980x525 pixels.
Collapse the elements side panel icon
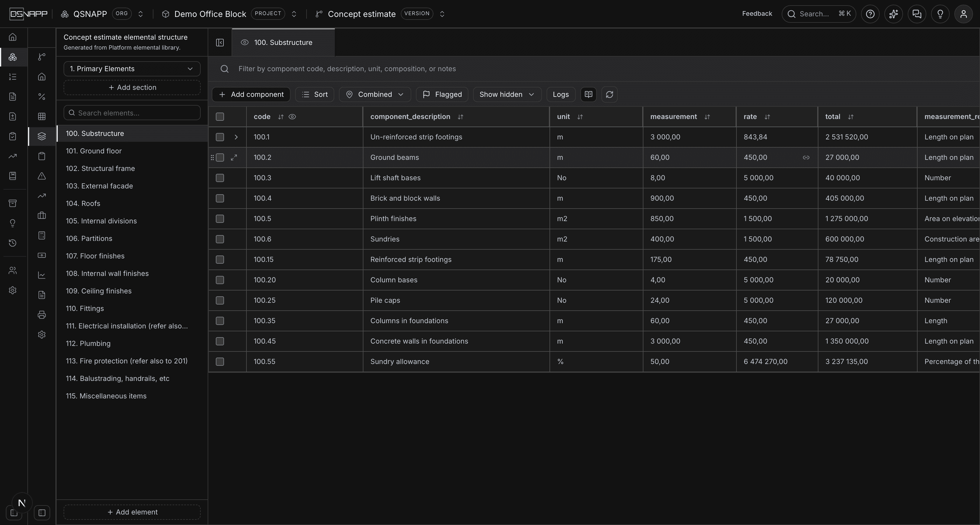(220, 42)
